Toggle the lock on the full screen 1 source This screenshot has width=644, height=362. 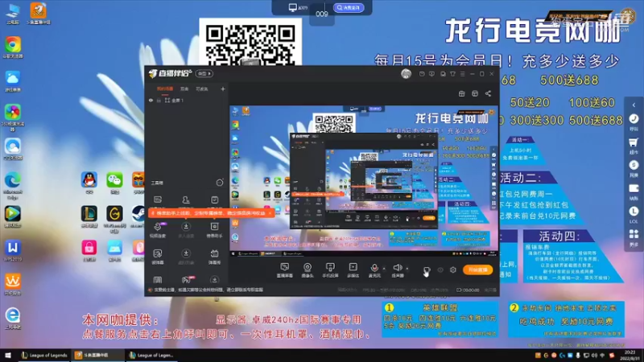(x=159, y=100)
